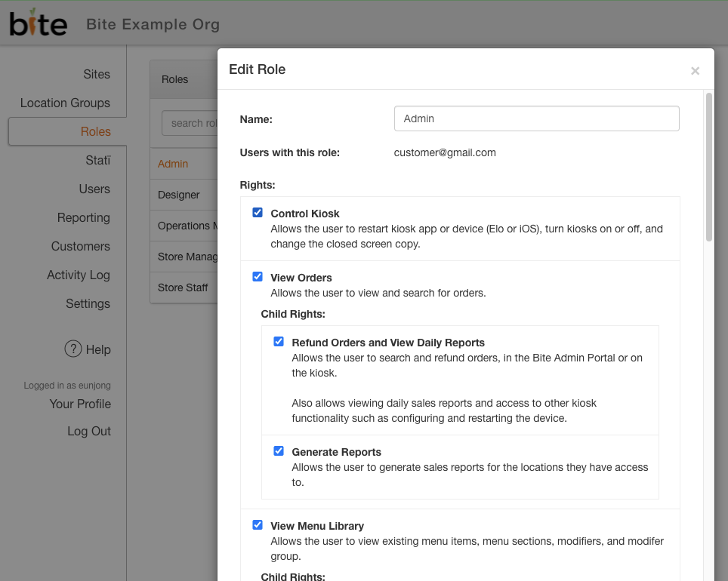The width and height of the screenshot is (728, 581).
Task: Disable the Control Kiosk right
Action: pos(258,212)
